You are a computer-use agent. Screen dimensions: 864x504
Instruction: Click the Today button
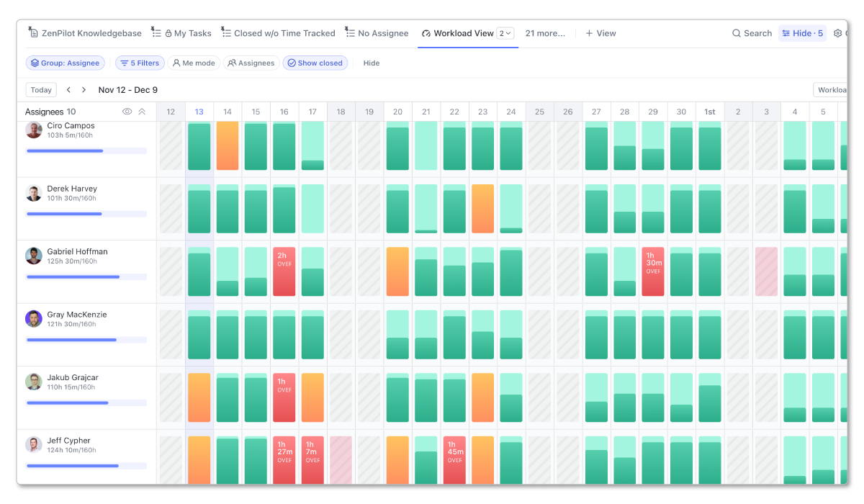pyautogui.click(x=41, y=89)
